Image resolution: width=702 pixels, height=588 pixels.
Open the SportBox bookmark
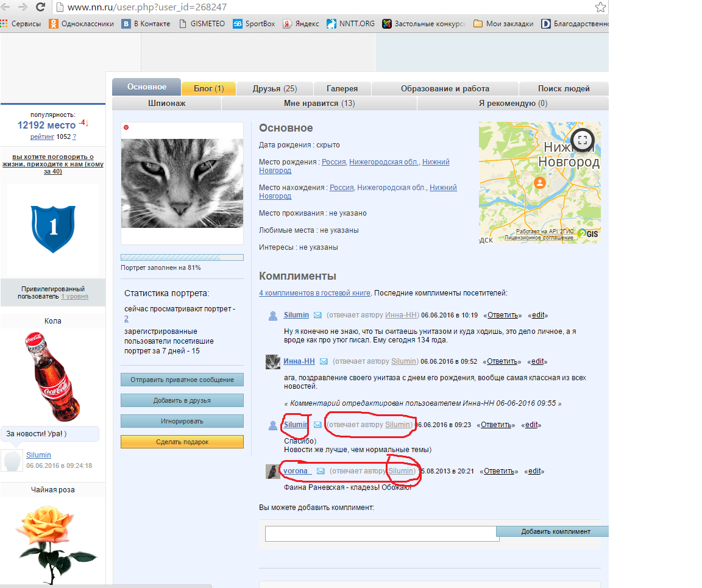(x=254, y=24)
